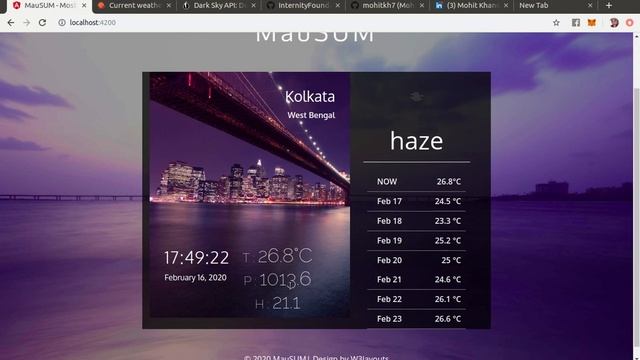Close the Current weather tab

(x=169, y=5)
